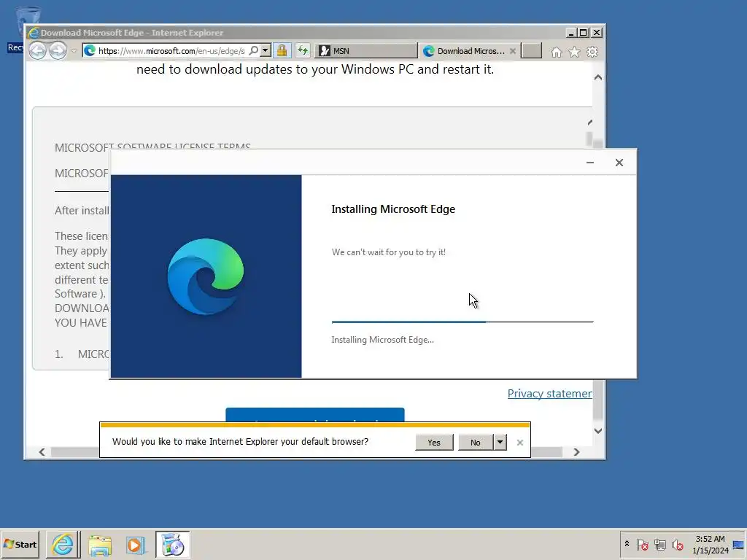Click the 'We can't wait for you to try it!' text
Screen dimensions: 747x560
389,252
